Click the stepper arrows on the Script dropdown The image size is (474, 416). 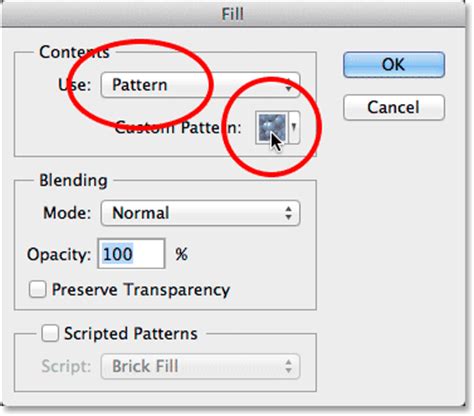click(x=289, y=367)
